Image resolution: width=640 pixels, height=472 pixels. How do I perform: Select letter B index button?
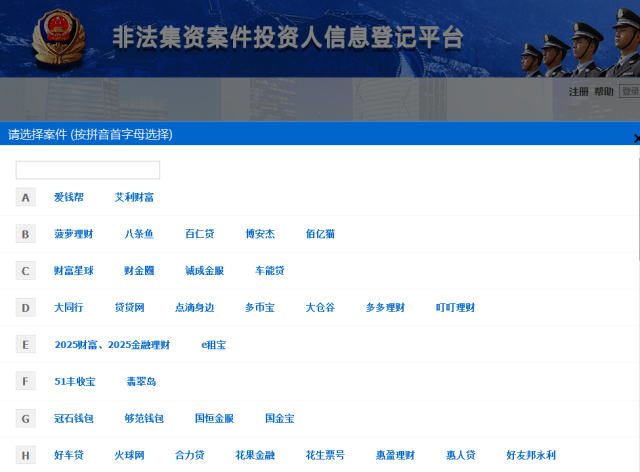click(x=25, y=234)
